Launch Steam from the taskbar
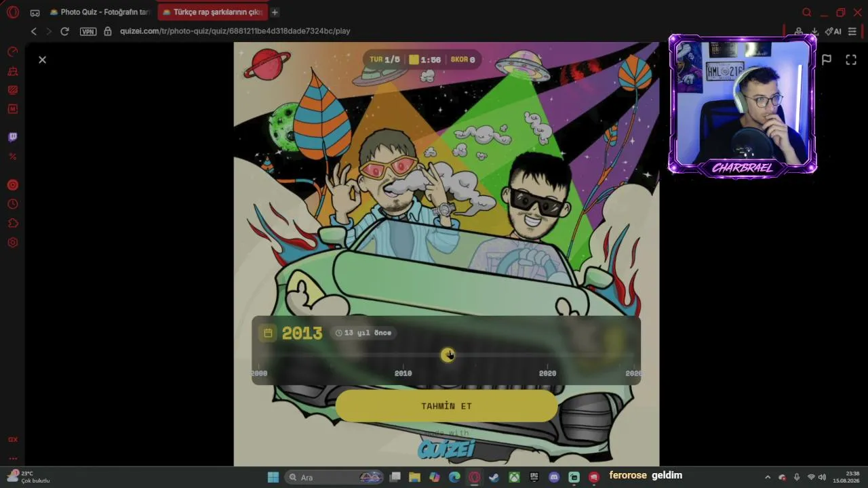This screenshot has width=868, height=488. (494, 477)
